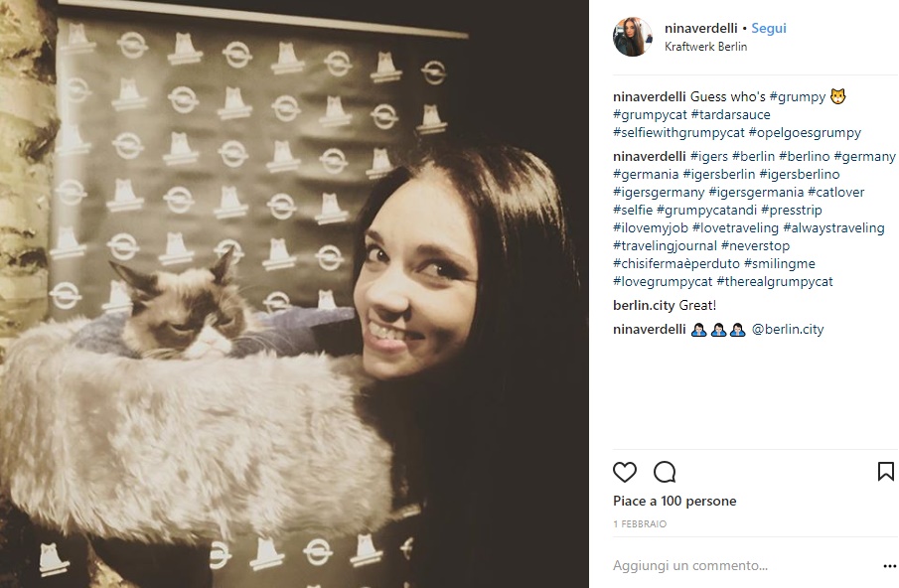The height and width of the screenshot is (588, 899).
Task: View likes list Piace a 100 persone
Action: 674,501
